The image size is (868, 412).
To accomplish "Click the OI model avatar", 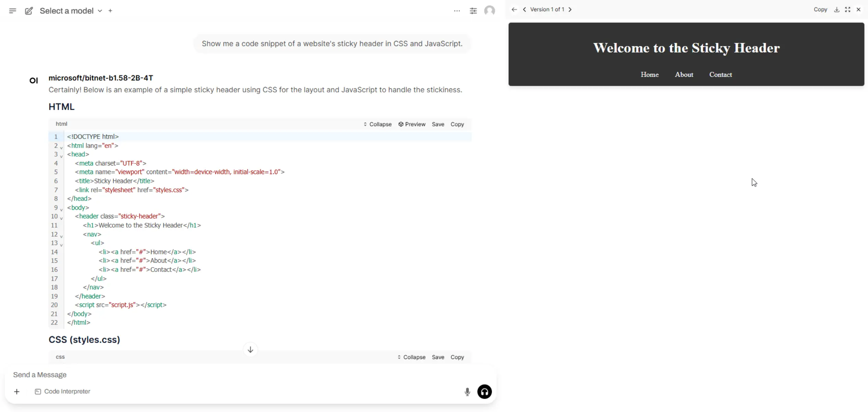I will pyautogui.click(x=34, y=81).
